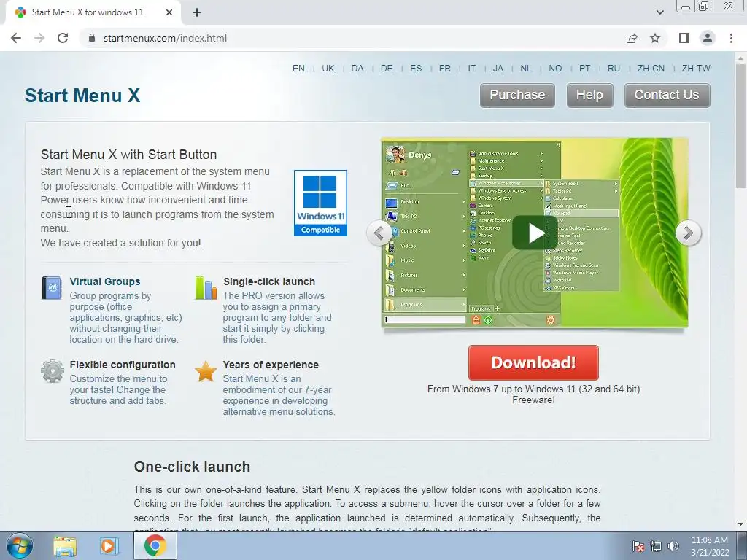747x560 pixels.
Task: Open the Help page
Action: coord(589,96)
